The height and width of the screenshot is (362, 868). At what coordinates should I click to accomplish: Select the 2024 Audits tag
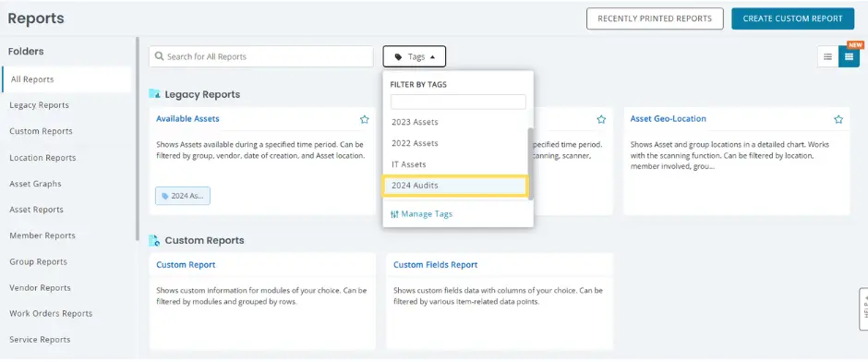(x=455, y=186)
